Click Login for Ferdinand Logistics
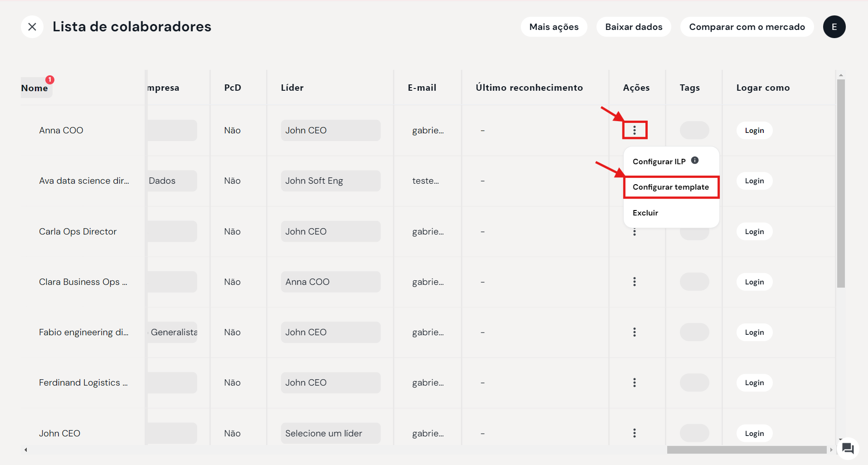The image size is (868, 465). click(x=754, y=382)
